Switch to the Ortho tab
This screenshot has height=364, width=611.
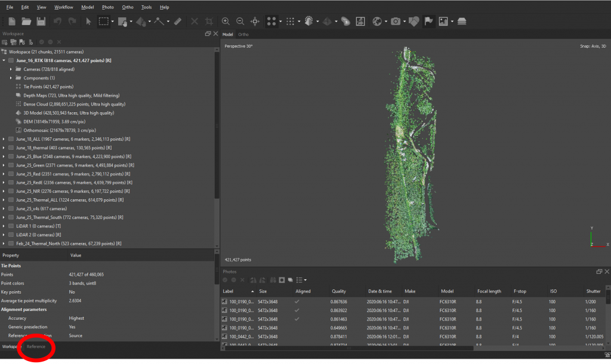click(243, 34)
